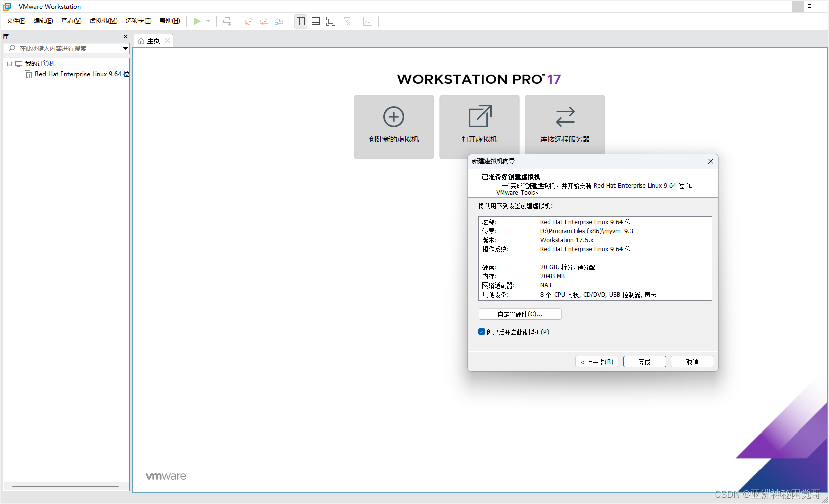Click the take snapshot toolbar icon
This screenshot has height=504, width=829.
pyautogui.click(x=248, y=21)
